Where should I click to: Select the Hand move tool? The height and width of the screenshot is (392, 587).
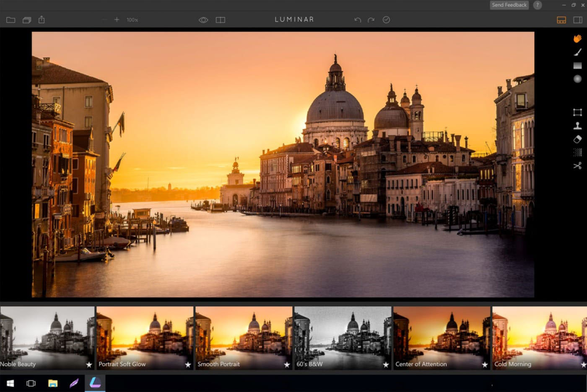click(x=577, y=39)
